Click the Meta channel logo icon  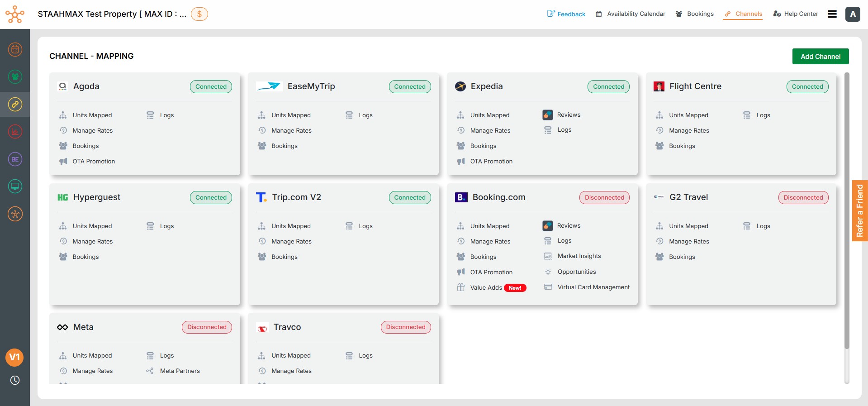pyautogui.click(x=62, y=327)
